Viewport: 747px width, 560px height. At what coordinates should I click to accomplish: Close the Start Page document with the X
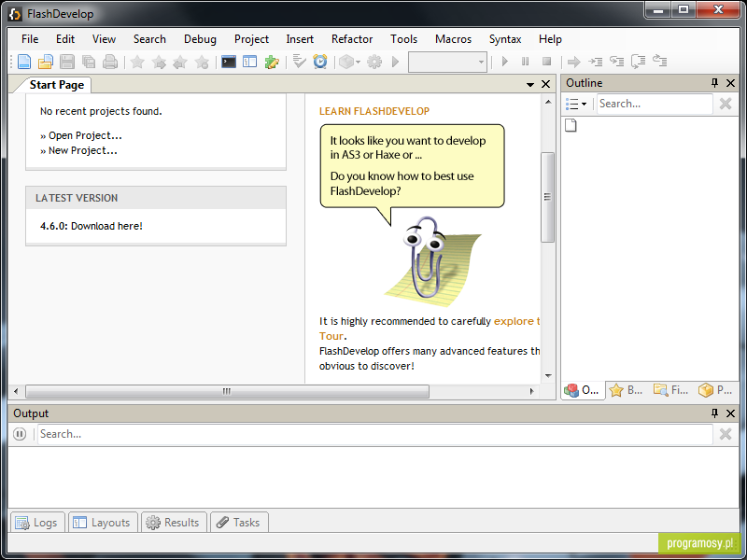coord(546,84)
